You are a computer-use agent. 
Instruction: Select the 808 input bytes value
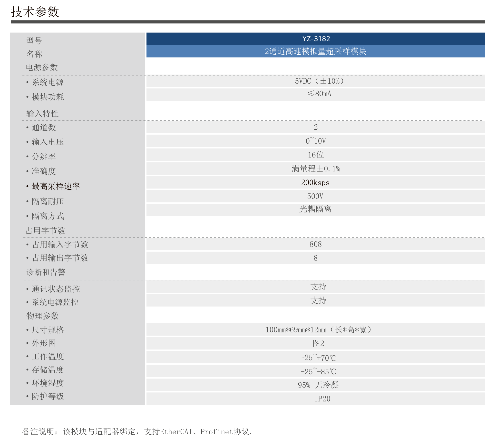click(x=316, y=244)
